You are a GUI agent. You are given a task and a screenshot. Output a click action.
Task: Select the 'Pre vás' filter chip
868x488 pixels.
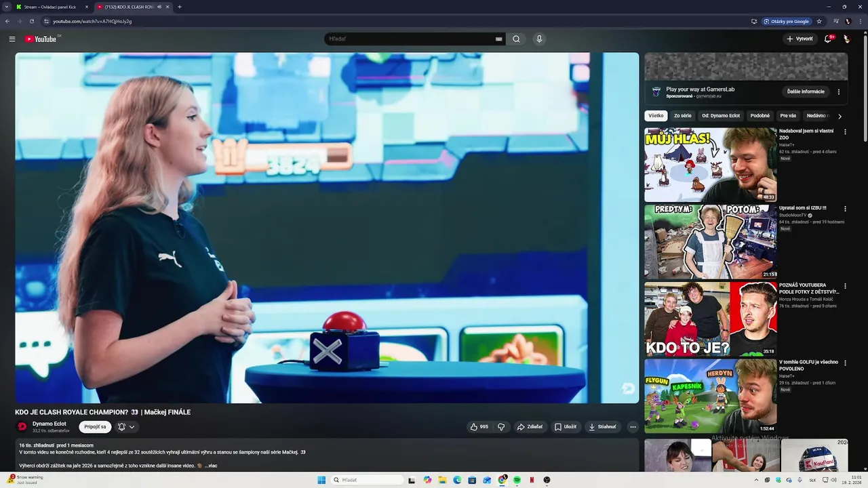[x=788, y=116]
